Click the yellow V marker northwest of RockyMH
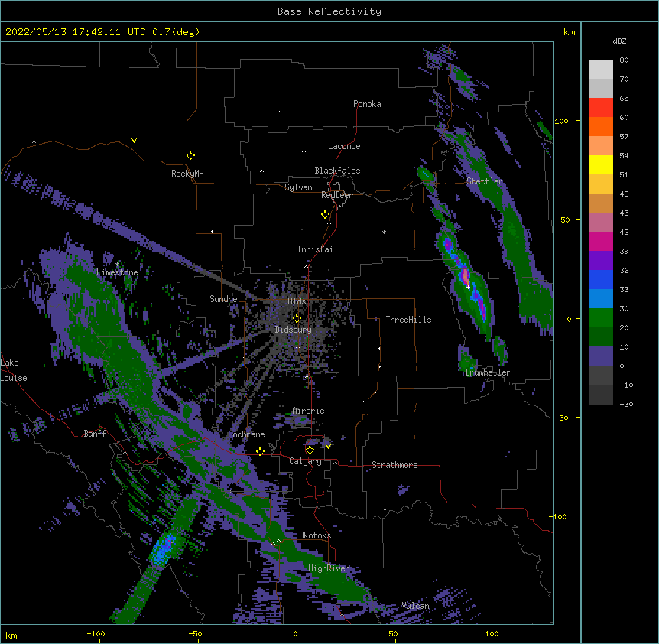 click(x=134, y=141)
